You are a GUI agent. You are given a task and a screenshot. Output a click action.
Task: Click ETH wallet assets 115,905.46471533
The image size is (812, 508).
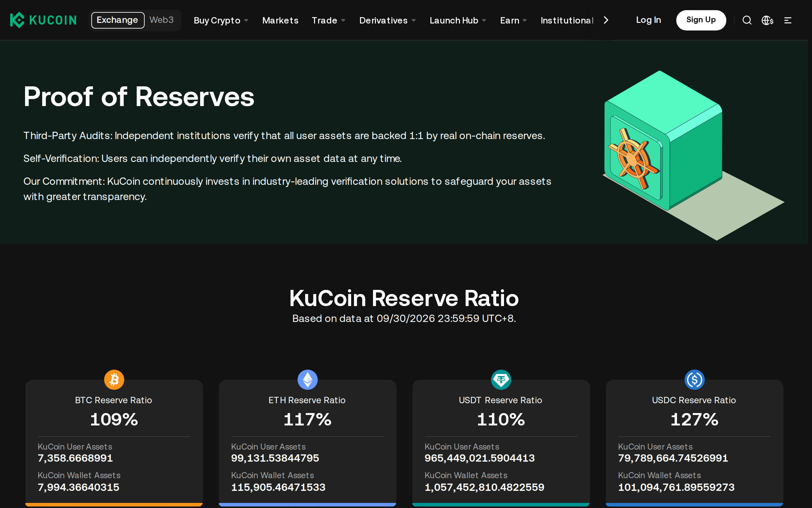278,487
